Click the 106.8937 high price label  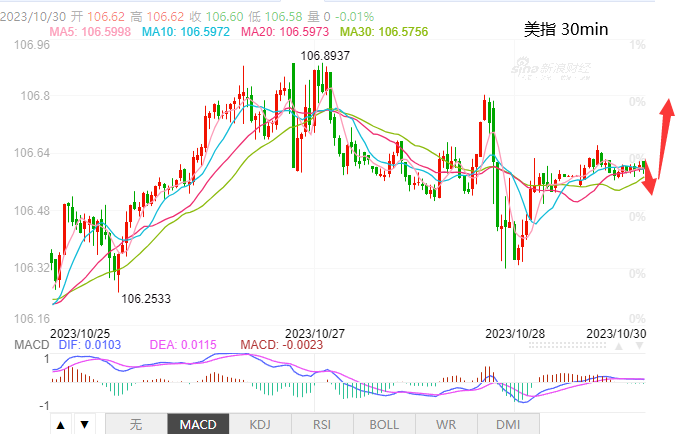click(x=326, y=56)
